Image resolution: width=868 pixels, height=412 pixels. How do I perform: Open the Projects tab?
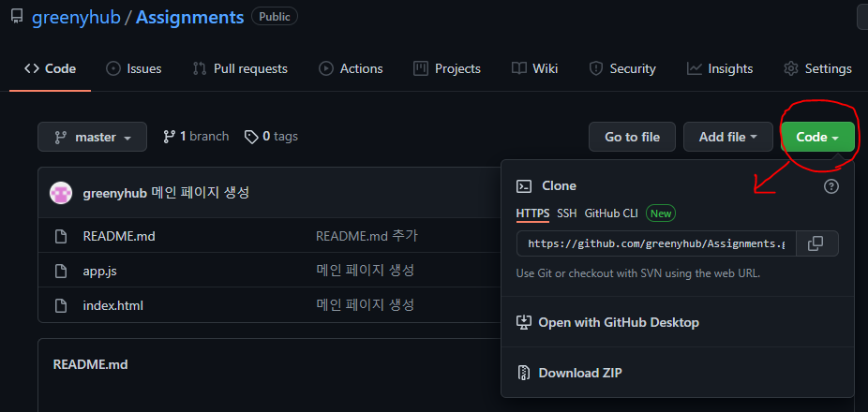[x=447, y=68]
